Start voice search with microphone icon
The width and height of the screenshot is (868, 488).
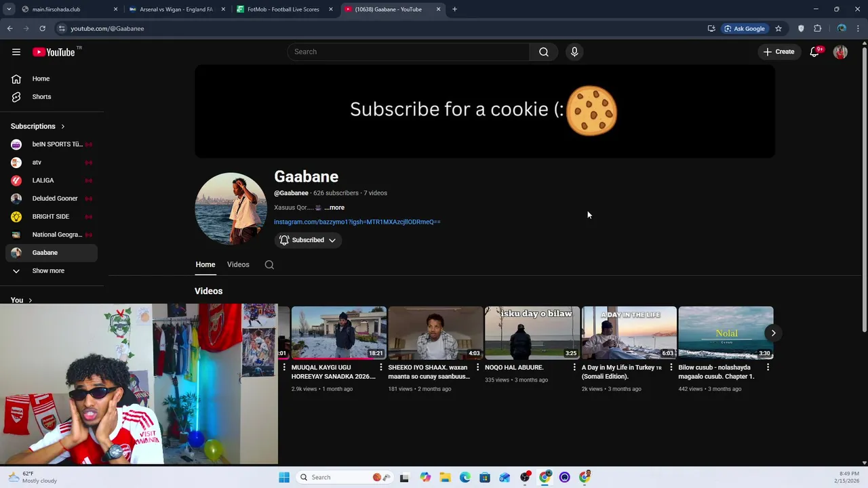574,52
